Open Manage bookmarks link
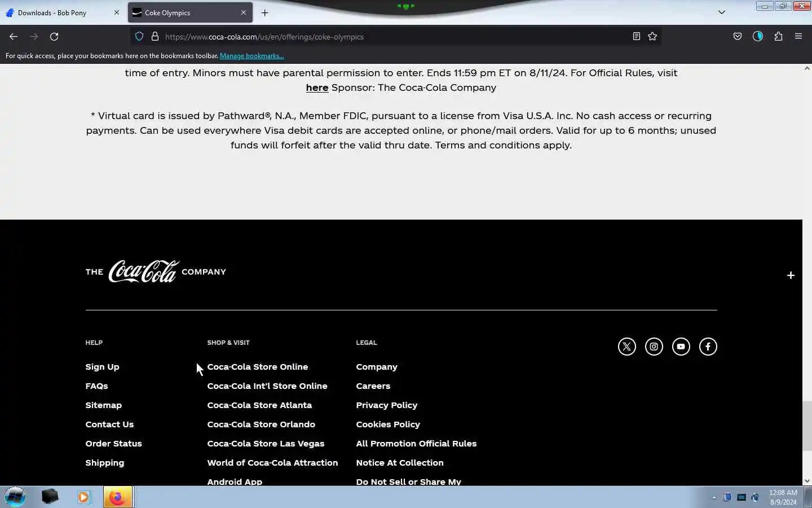Viewport: 812px width, 508px height. (251, 56)
